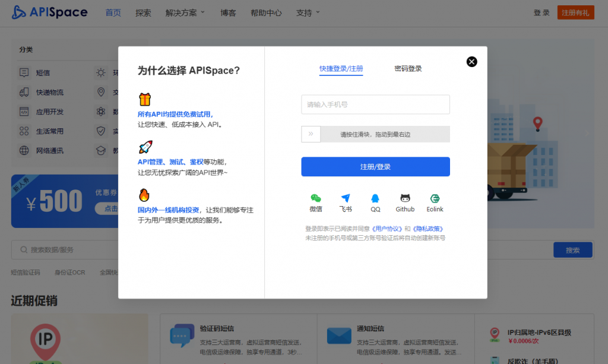The height and width of the screenshot is (364, 608).
Task: Click the 生活常用 grid icon
Action: pos(24,131)
